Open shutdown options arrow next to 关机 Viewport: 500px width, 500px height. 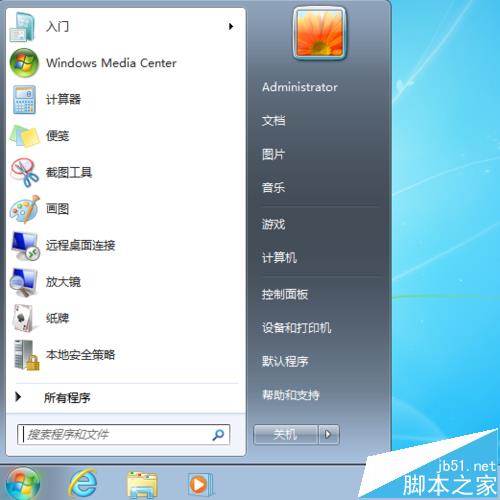coord(328,434)
